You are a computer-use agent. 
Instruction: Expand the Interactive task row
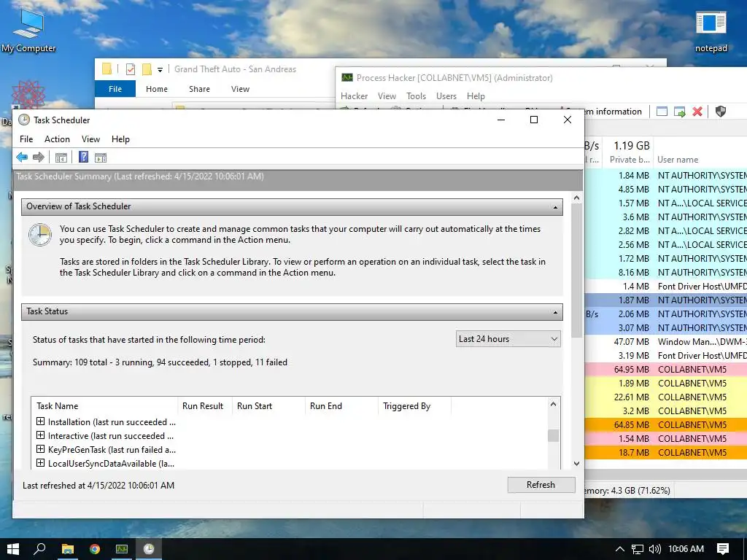41,435
